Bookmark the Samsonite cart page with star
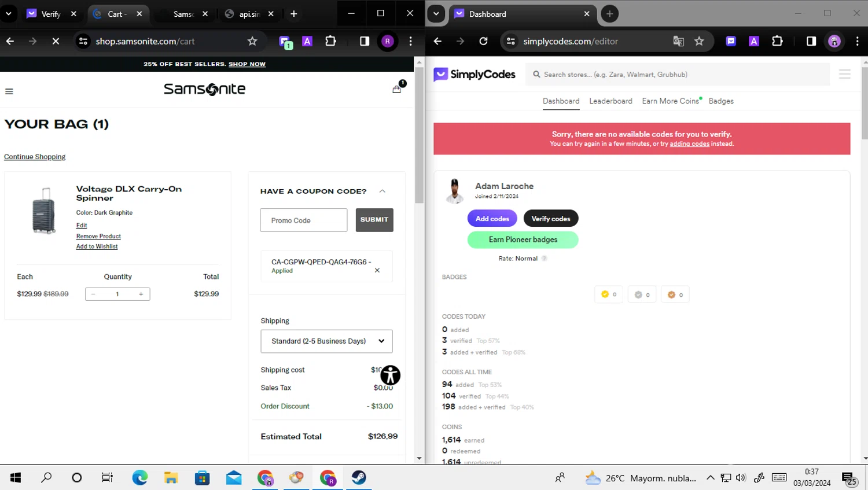868x490 pixels. (x=252, y=41)
